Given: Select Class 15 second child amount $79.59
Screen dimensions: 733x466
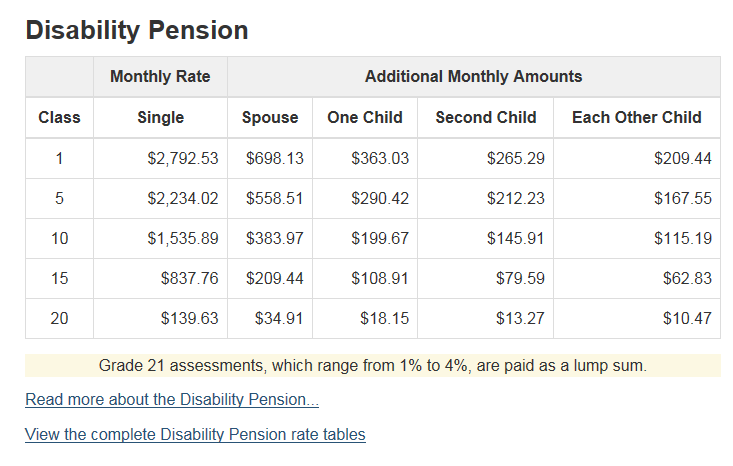Looking at the screenshot, I should (520, 279).
